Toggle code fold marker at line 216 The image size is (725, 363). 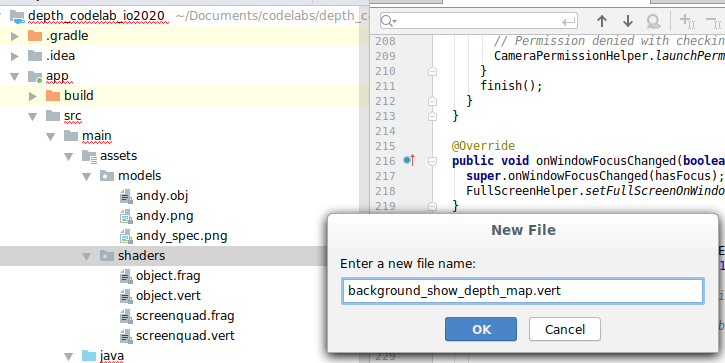[432, 161]
